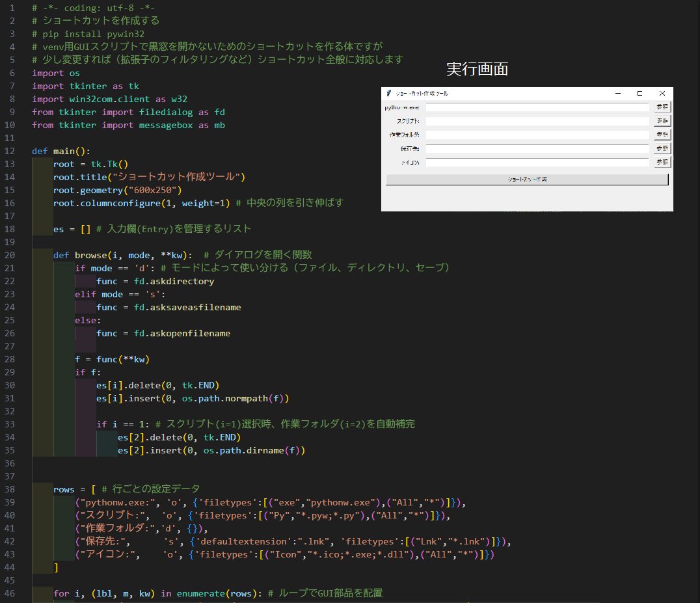Click the Tkinter feather icon in the title bar
This screenshot has width=700, height=603.
click(x=390, y=93)
